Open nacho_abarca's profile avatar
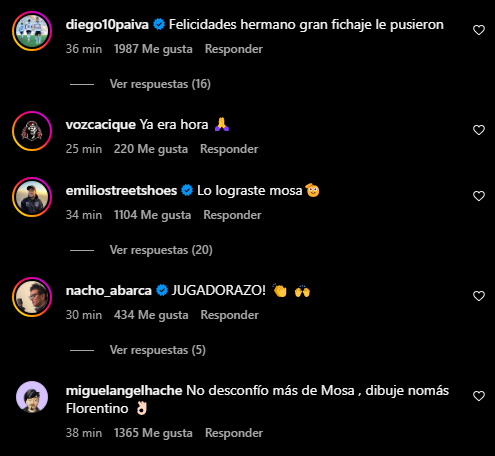The image size is (495, 456). 32,297
